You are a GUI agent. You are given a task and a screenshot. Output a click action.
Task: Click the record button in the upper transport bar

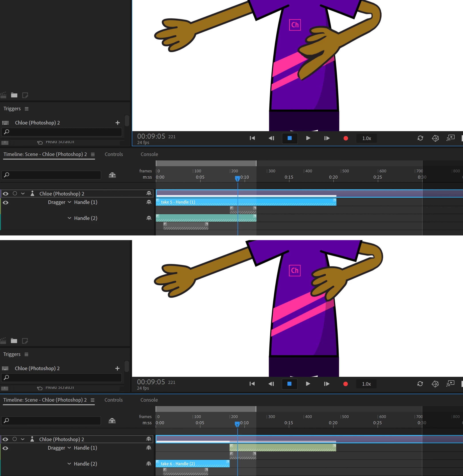(346, 138)
